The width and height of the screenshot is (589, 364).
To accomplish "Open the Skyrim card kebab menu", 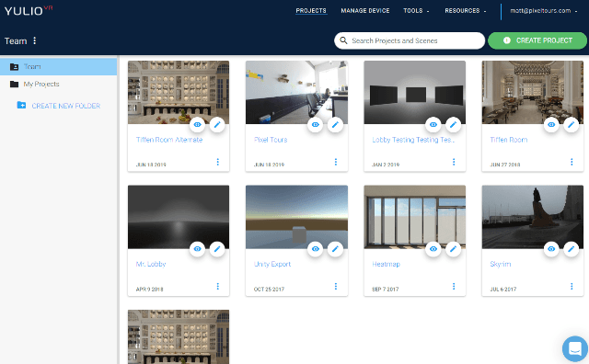I will (x=572, y=286).
